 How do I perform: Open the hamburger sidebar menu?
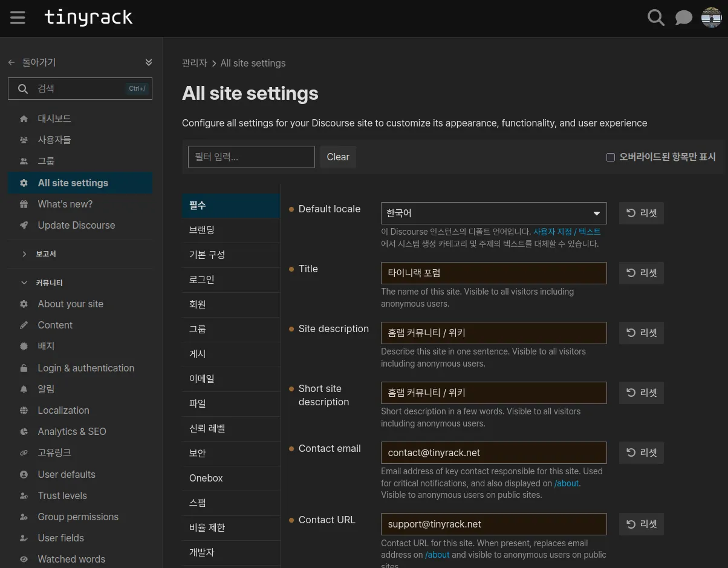pyautogui.click(x=18, y=18)
